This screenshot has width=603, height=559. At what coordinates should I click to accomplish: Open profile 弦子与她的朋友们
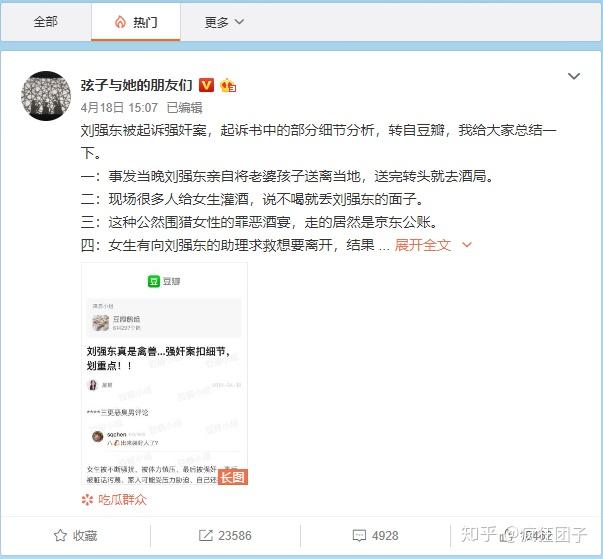pyautogui.click(x=137, y=85)
